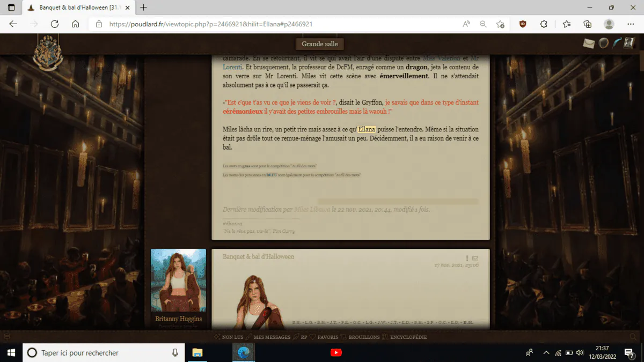644x362 pixels.
Task: Open Banquet & bal d'Halloween post title
Action: pos(258,257)
